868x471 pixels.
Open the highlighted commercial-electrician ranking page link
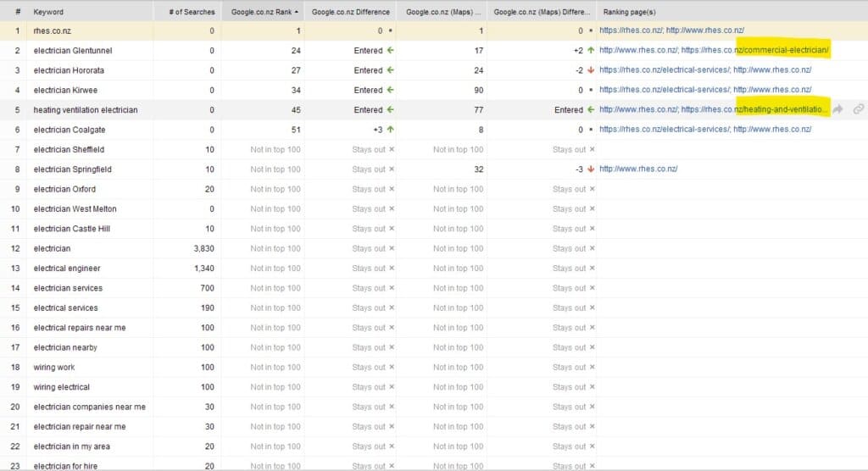(x=755, y=50)
